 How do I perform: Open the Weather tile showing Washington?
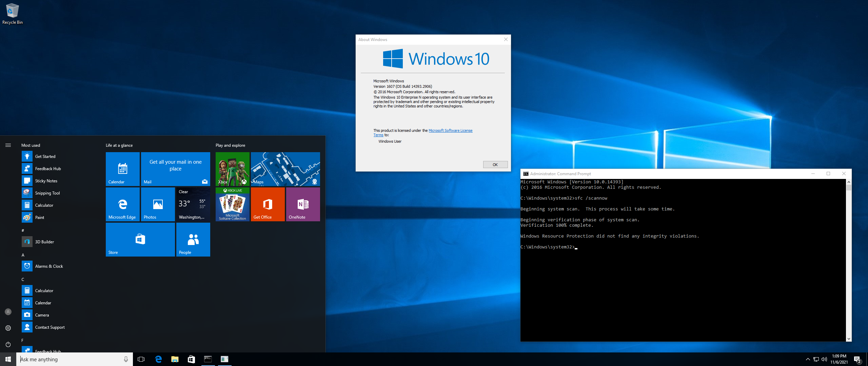(x=193, y=204)
